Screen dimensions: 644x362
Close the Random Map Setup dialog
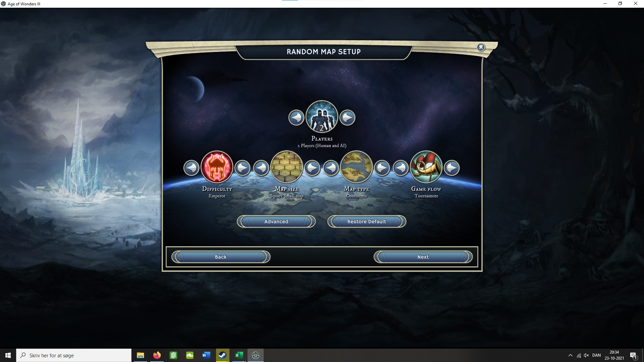tap(481, 47)
